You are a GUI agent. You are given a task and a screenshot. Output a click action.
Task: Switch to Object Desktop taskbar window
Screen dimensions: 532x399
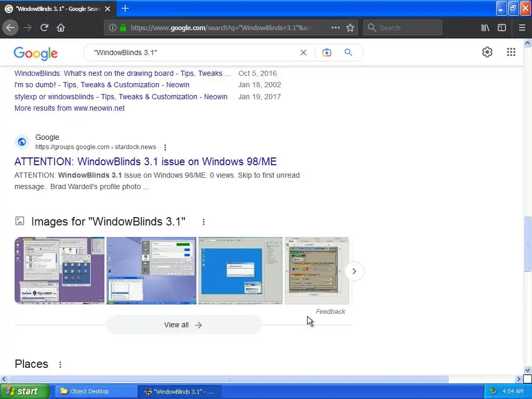point(96,392)
